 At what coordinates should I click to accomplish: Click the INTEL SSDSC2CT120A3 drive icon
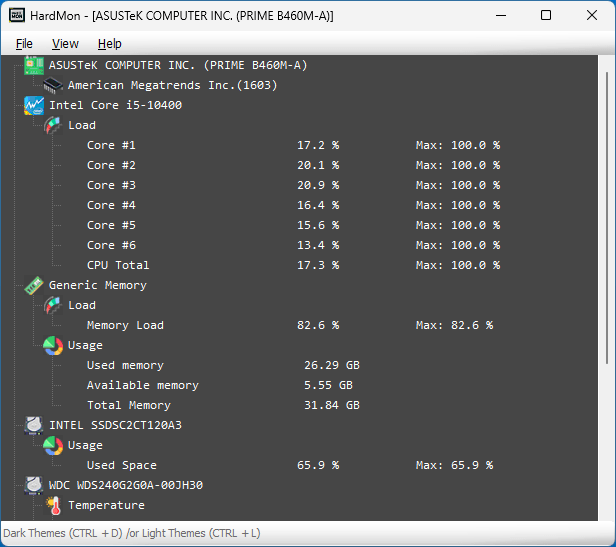click(x=34, y=425)
